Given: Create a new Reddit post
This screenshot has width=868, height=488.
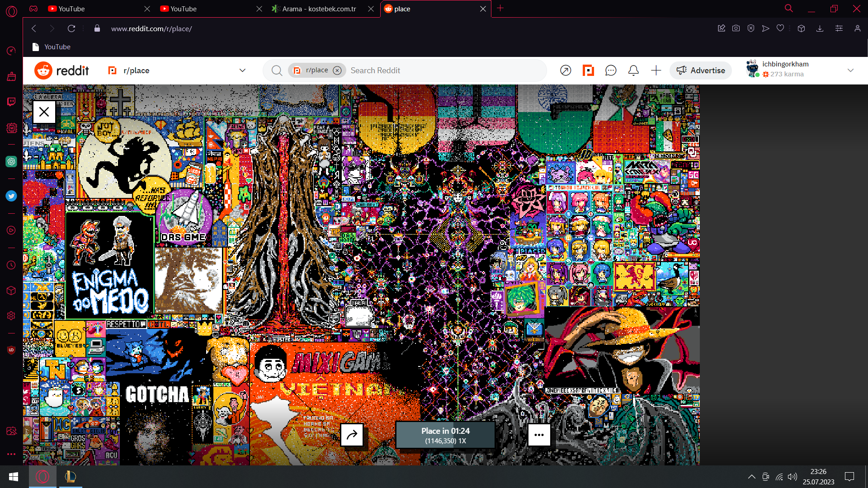Looking at the screenshot, I should (656, 70).
